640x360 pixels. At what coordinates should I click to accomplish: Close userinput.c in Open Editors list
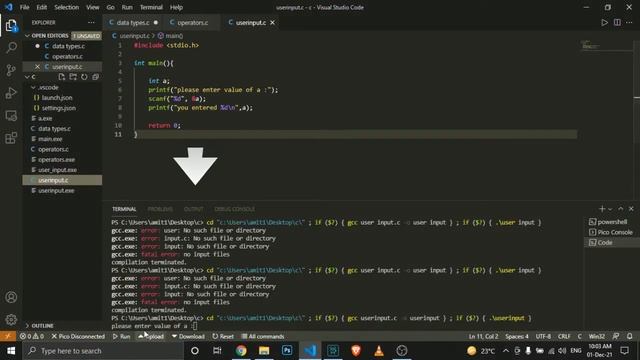[x=38, y=67]
